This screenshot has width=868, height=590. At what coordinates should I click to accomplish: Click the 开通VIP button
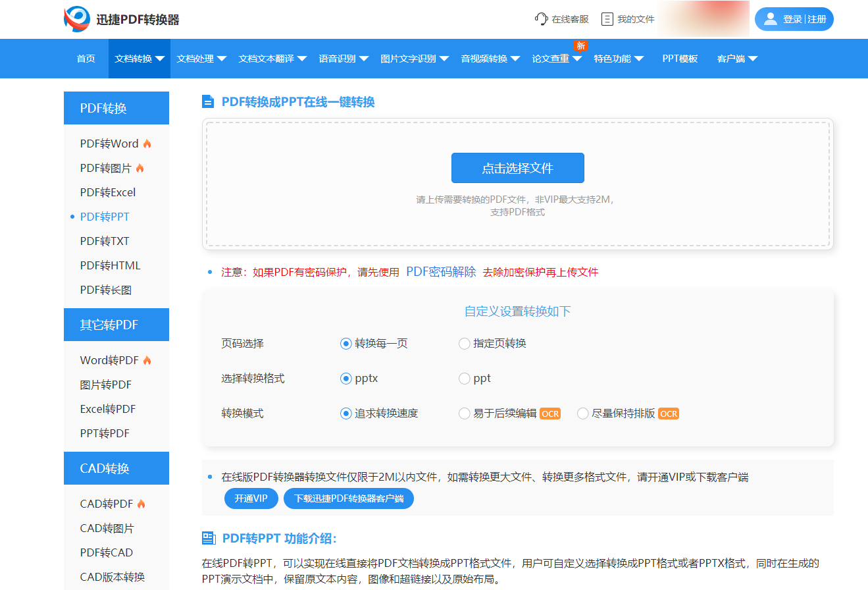[x=251, y=498]
